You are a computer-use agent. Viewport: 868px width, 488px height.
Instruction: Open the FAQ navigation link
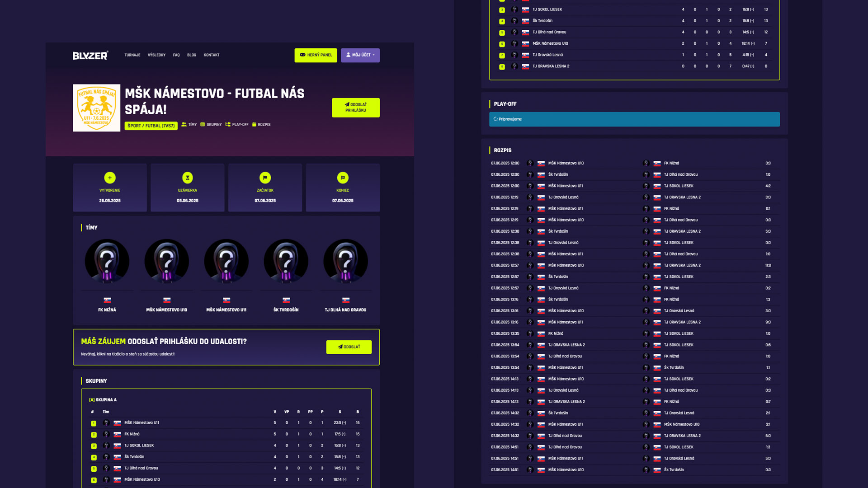pyautogui.click(x=176, y=55)
